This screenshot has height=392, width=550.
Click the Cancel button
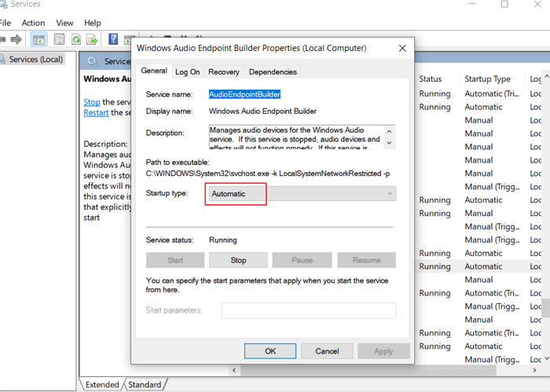coord(326,351)
